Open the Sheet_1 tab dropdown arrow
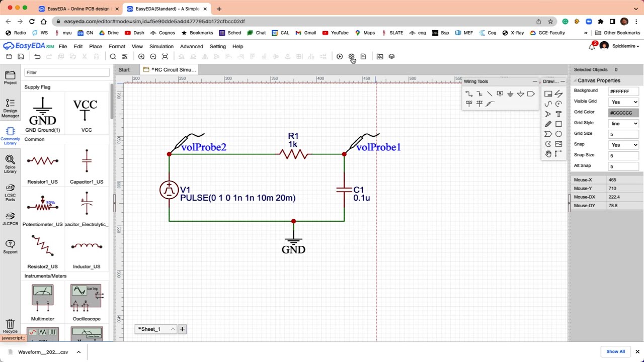 [173, 329]
